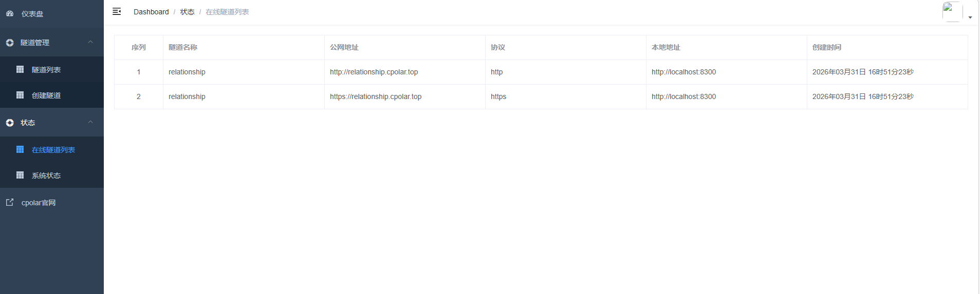Viewport: 980px width, 294px height.
Task: Click the Dashboard breadcrumb link
Action: [x=151, y=12]
